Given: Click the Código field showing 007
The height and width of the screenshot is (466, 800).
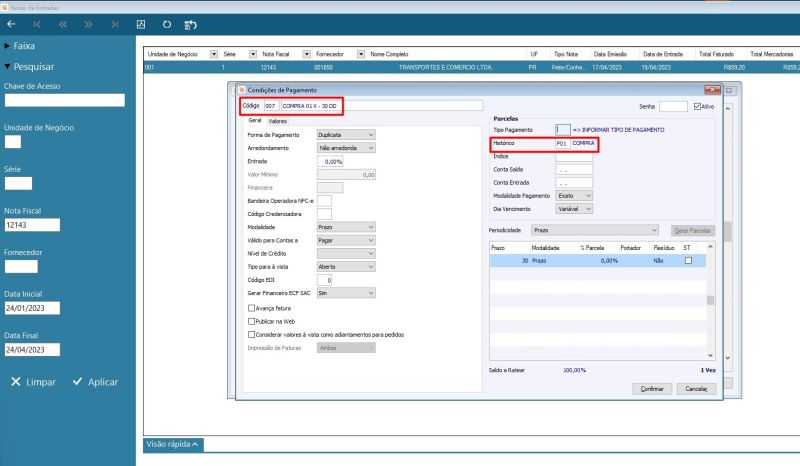Looking at the screenshot, I should [271, 106].
